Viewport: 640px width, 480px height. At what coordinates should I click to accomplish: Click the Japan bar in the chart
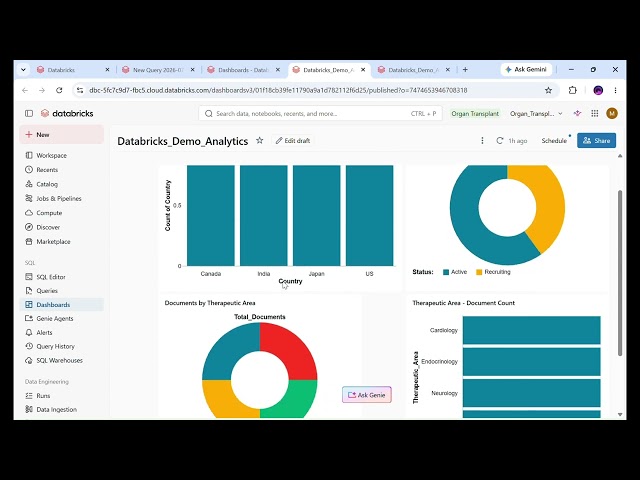316,216
